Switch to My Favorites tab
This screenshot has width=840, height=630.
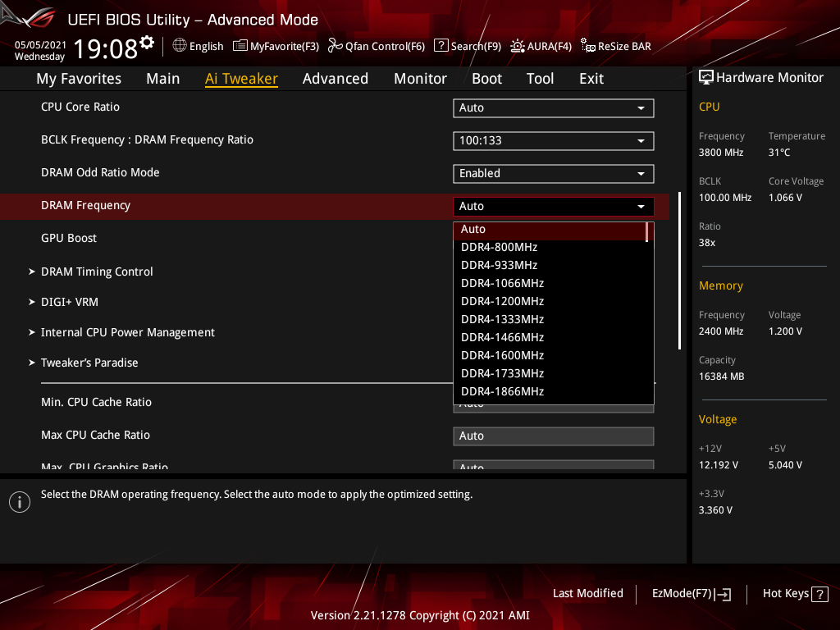(x=79, y=79)
